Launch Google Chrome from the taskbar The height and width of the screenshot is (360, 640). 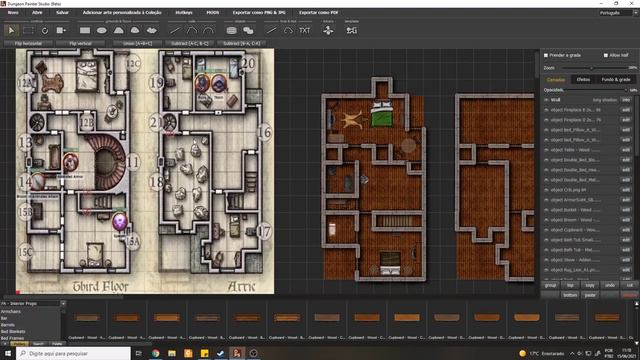[x=156, y=353]
